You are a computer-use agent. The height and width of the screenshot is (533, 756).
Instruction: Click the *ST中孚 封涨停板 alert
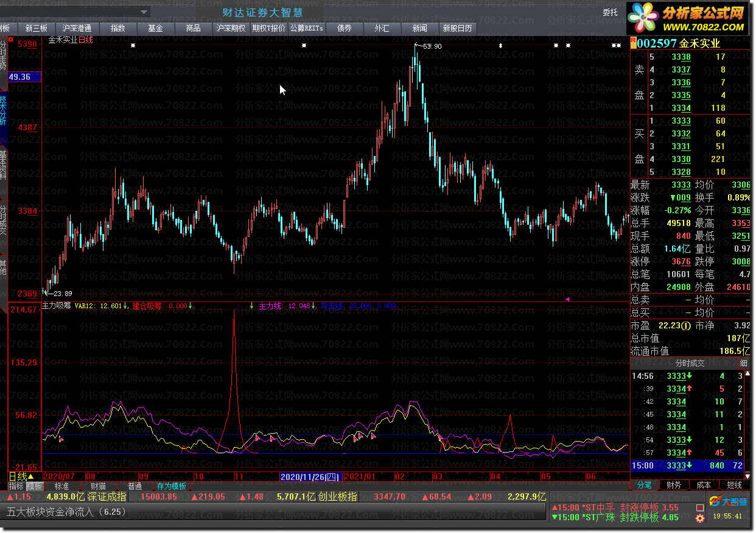614,507
